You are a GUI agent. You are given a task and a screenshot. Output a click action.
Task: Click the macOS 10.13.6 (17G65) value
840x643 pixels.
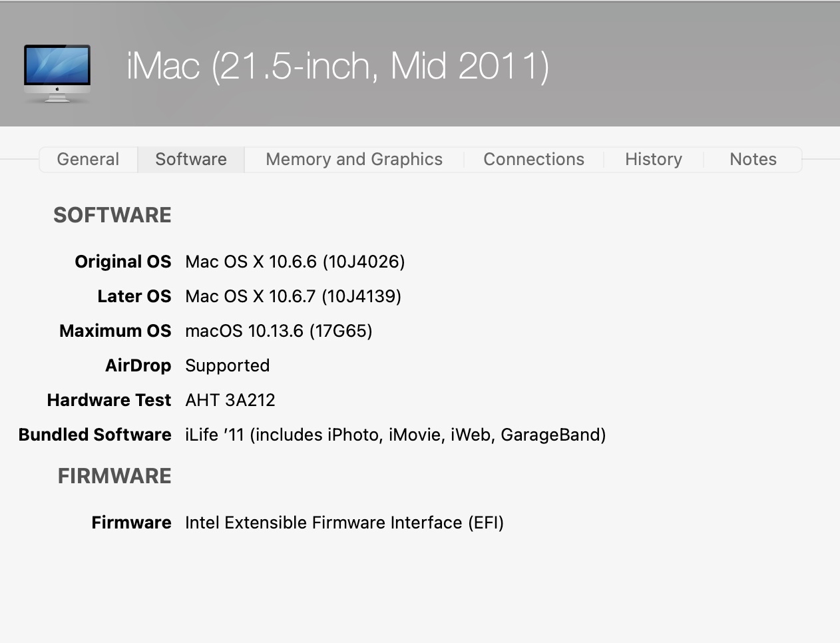(278, 331)
